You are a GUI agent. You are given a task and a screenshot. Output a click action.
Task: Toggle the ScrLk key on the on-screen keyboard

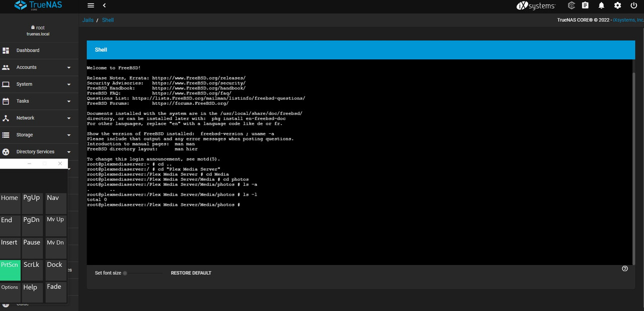tap(32, 270)
